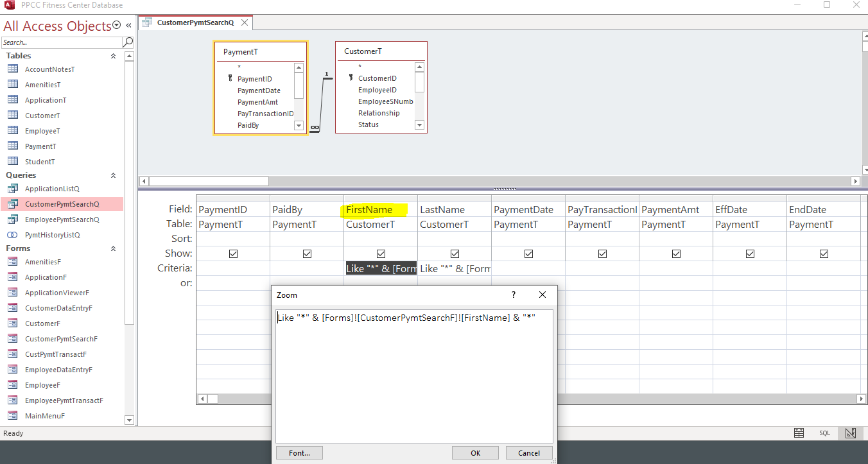868x464 pixels.
Task: Uncheck the Show box for EndDate
Action: (824, 253)
